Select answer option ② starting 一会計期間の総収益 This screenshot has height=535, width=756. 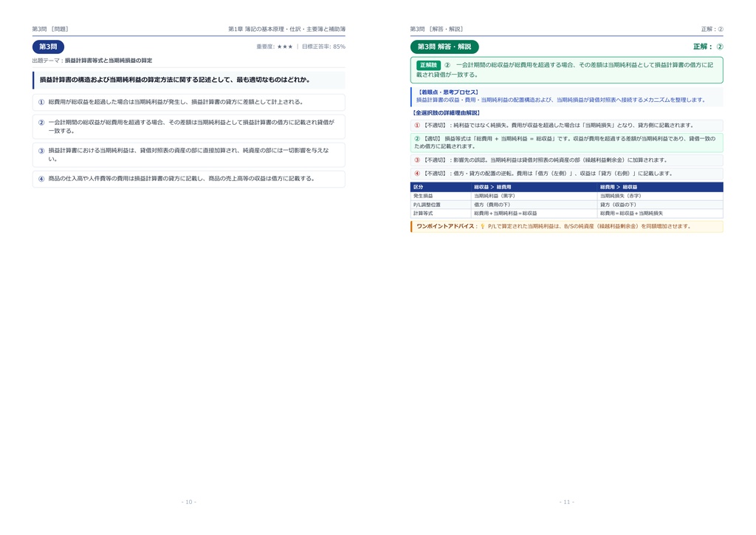coord(188,126)
